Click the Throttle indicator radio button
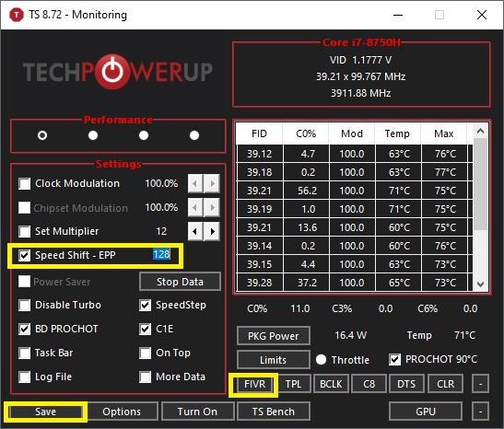Screen dimensions: 504x429 click(322, 360)
